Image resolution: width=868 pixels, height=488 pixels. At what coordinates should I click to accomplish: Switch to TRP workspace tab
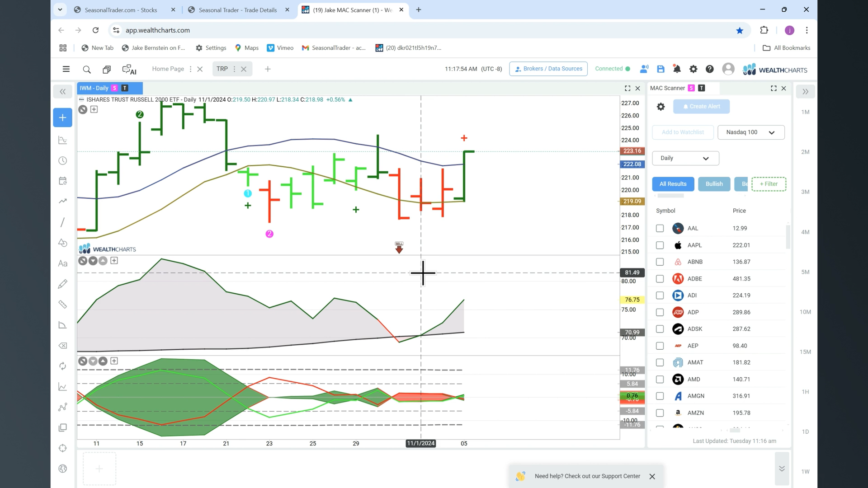click(x=222, y=69)
